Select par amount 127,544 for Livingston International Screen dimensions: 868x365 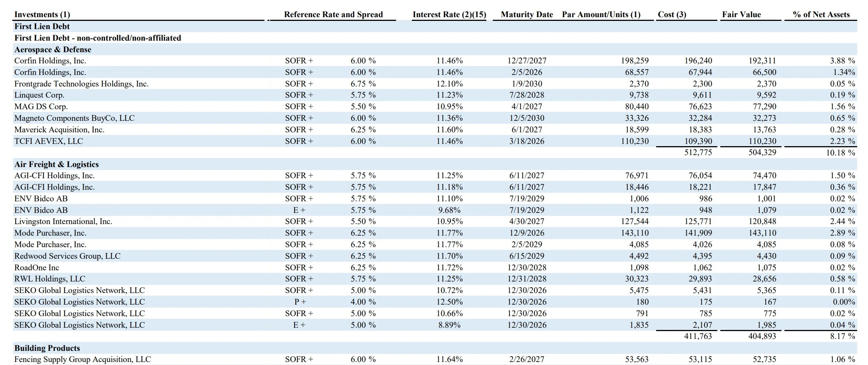tap(634, 221)
